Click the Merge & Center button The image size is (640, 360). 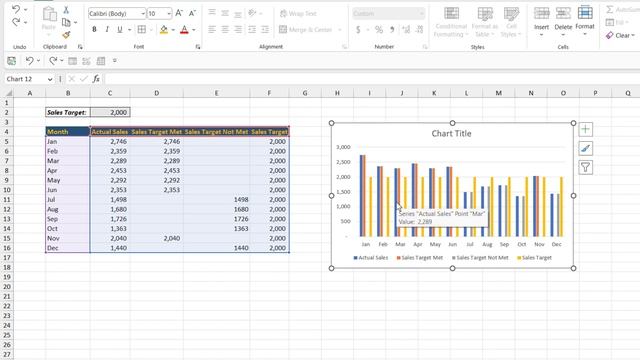pyautogui.click(x=306, y=29)
